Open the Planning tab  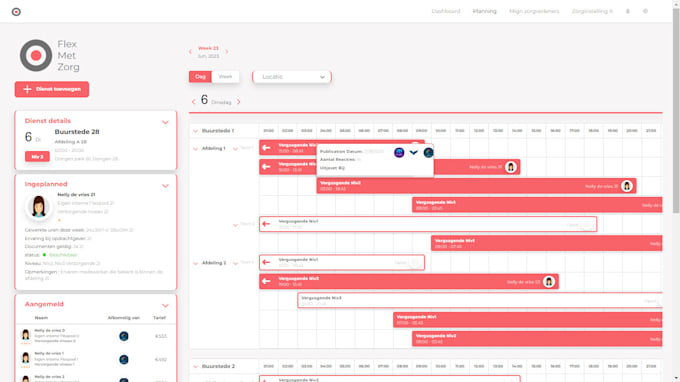(484, 11)
